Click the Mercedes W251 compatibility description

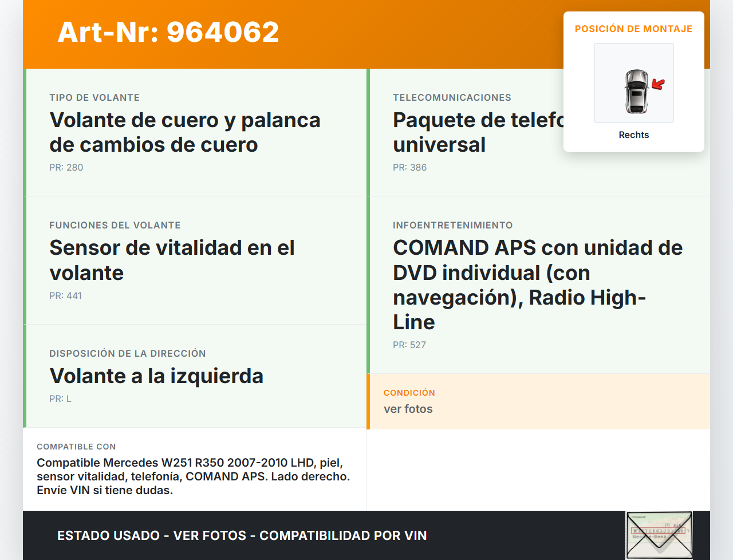193,476
